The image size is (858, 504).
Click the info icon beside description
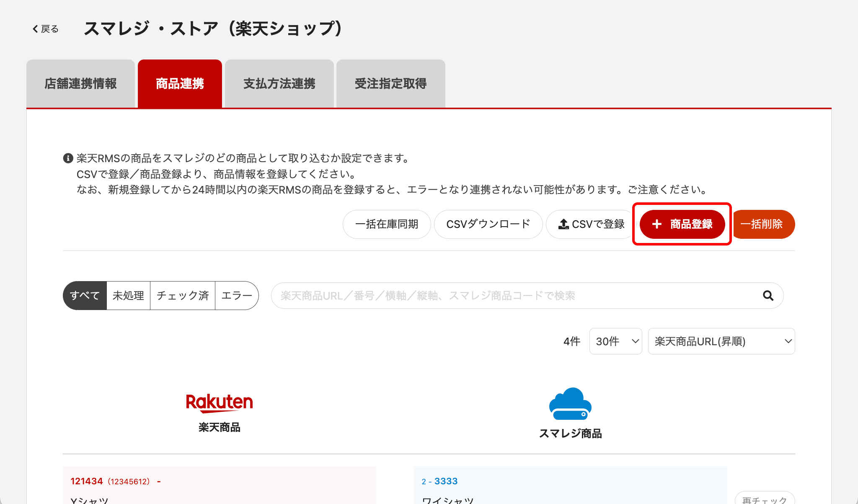point(68,158)
